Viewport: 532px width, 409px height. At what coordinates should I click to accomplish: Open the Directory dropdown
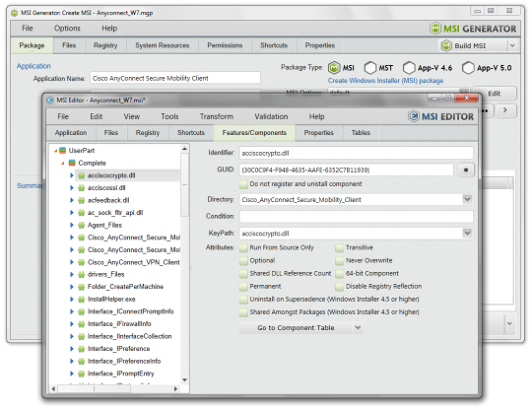point(467,199)
